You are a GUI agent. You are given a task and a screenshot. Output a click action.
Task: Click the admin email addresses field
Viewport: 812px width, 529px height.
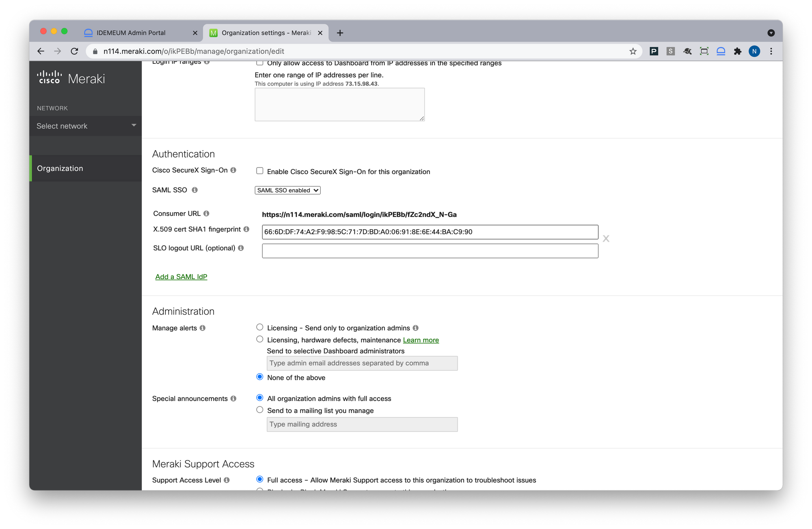(x=362, y=363)
